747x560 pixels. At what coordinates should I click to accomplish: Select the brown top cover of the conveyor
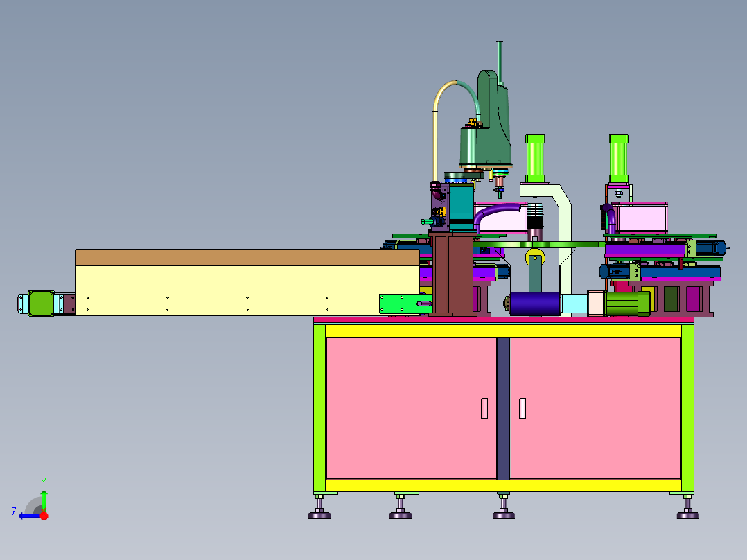point(247,257)
